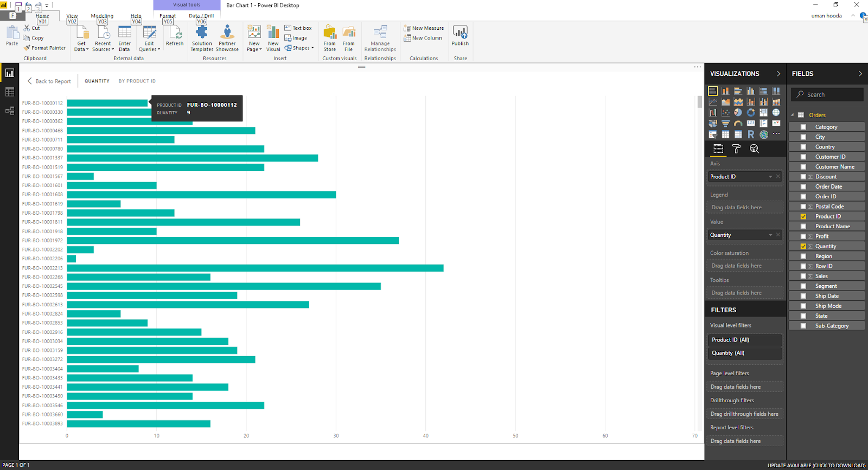Open the Format paint roller pane
Screen dimensions: 868x470
(736, 149)
